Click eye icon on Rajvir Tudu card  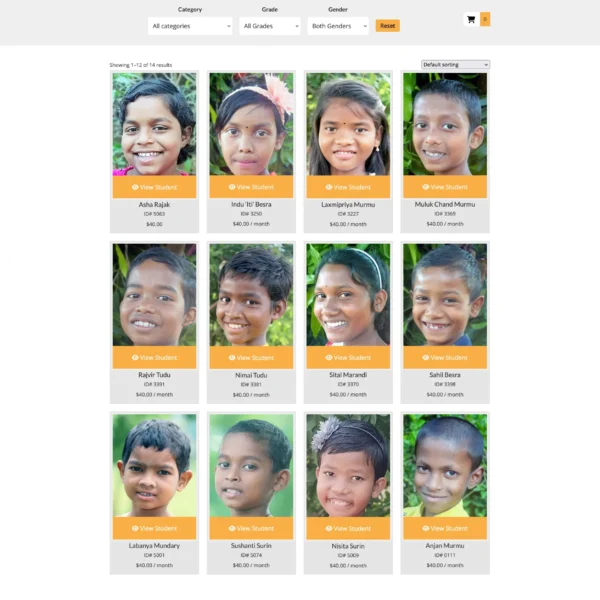click(x=135, y=357)
